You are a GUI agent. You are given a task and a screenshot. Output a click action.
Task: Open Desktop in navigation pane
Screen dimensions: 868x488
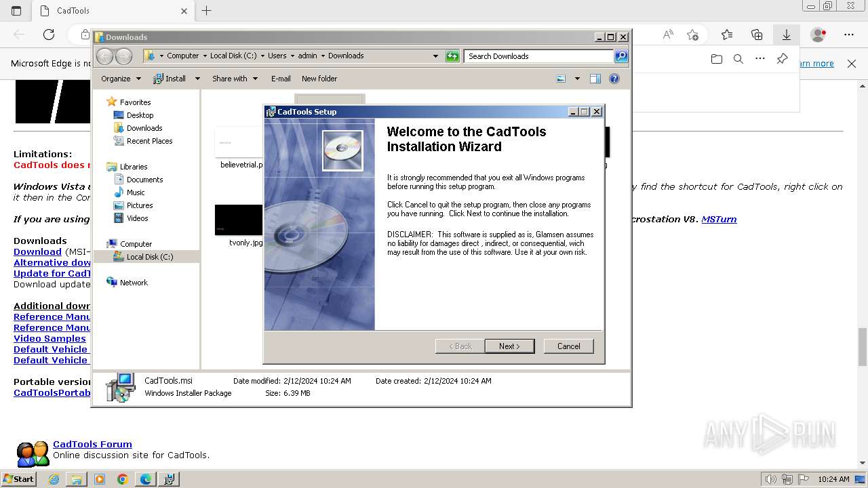click(x=140, y=115)
